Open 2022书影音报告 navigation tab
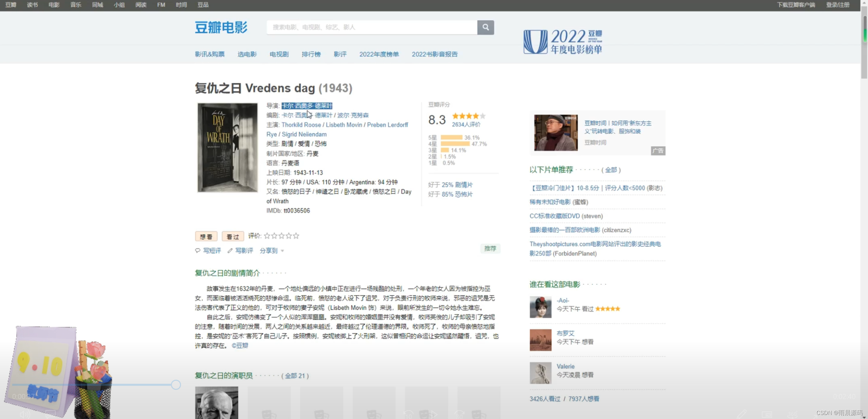Viewport: 868px width, 419px height. (435, 54)
